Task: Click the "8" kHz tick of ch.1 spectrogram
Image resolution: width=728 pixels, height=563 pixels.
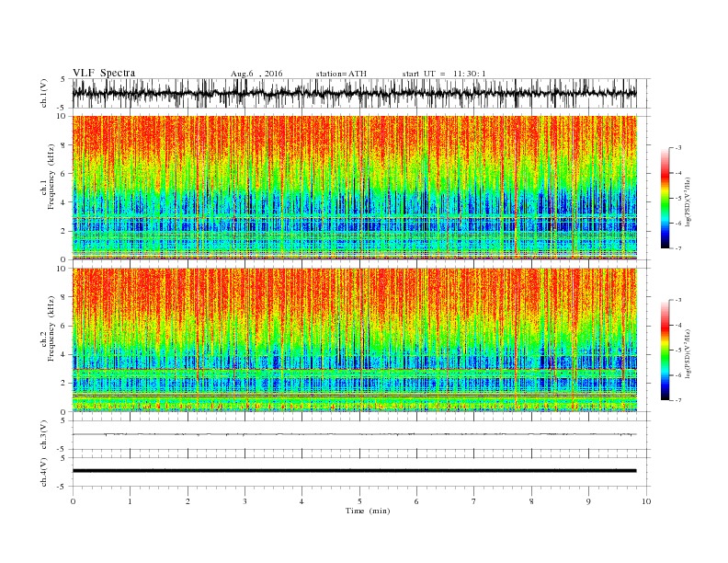Action: tap(64, 145)
